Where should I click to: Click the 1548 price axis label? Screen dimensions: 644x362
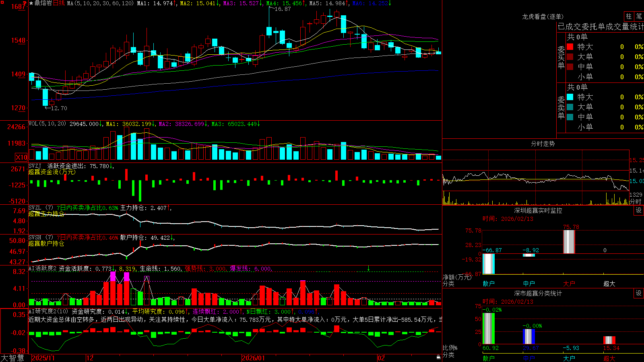tap(18, 40)
